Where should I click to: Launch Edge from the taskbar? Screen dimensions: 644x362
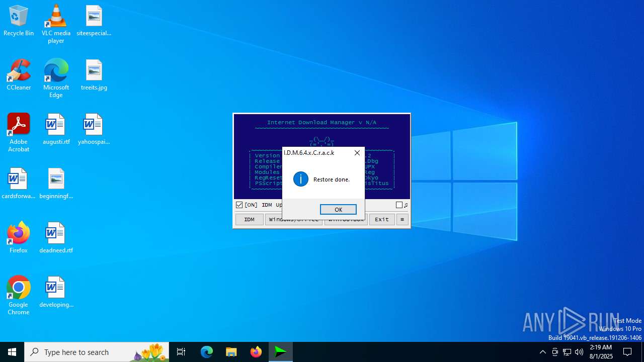(x=207, y=352)
